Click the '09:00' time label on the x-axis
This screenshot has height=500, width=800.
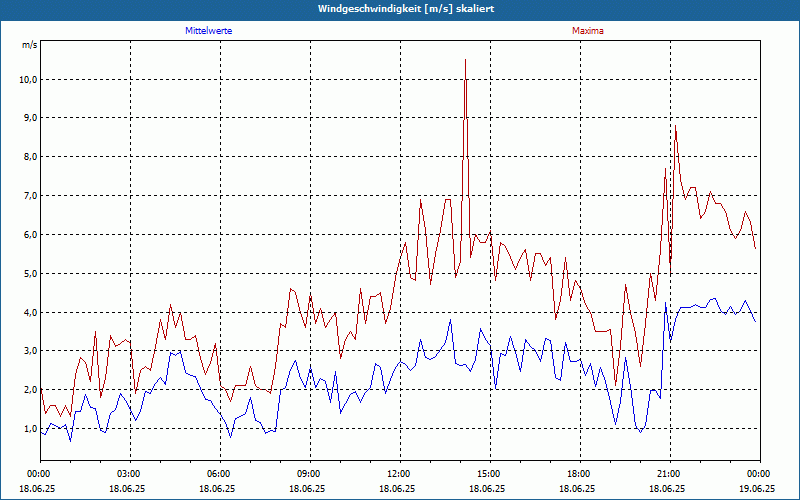tap(310, 474)
